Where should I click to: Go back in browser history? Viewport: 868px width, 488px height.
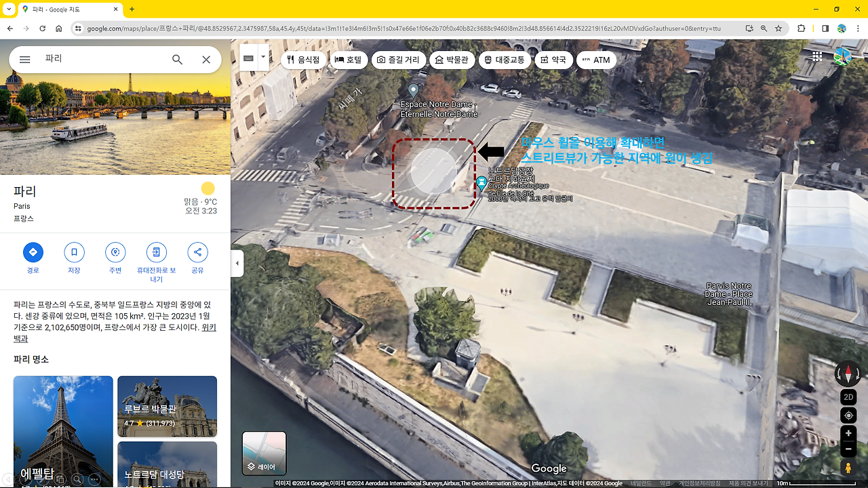(x=10, y=28)
